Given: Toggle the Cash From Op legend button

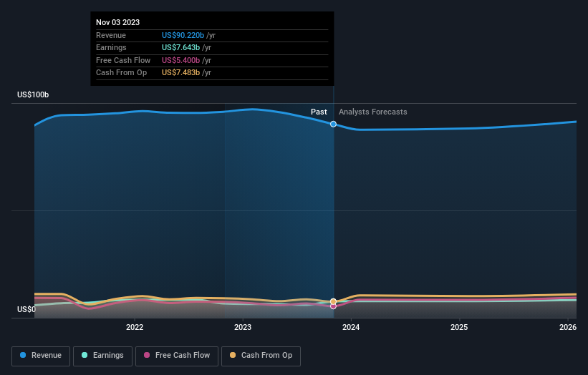Looking at the screenshot, I should pyautogui.click(x=261, y=356).
